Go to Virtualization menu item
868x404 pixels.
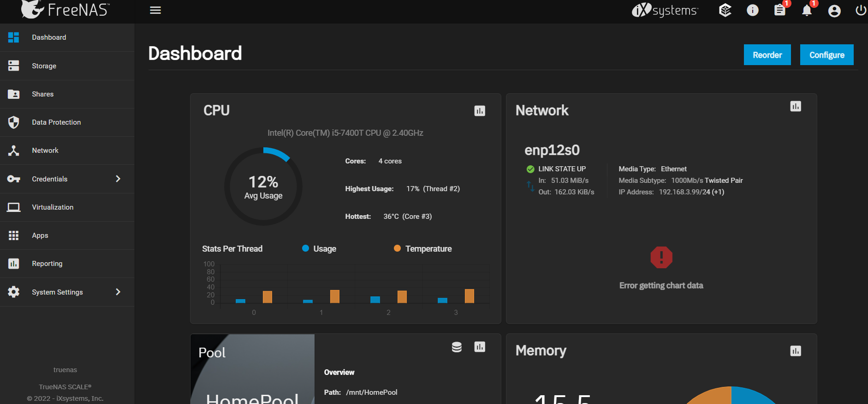67,207
